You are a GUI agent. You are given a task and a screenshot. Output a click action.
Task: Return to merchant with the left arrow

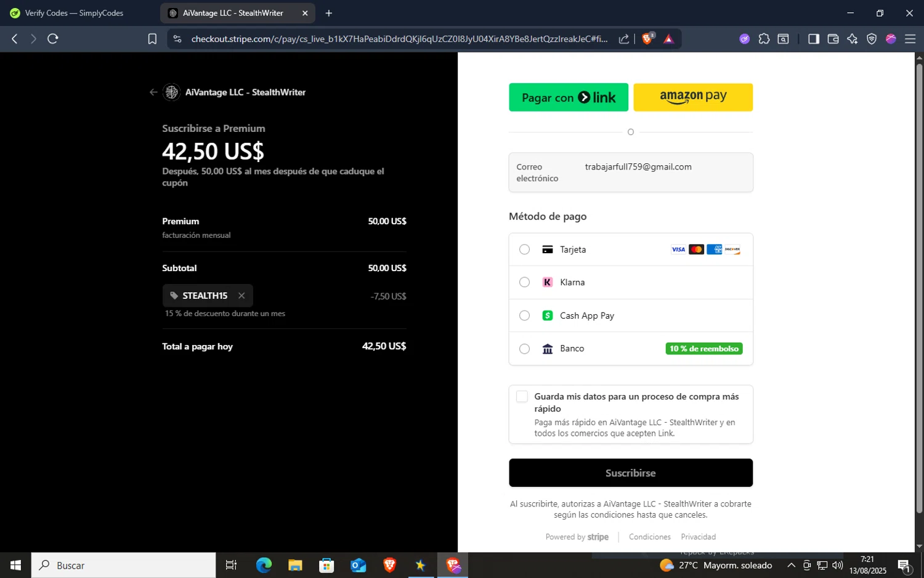click(x=153, y=92)
